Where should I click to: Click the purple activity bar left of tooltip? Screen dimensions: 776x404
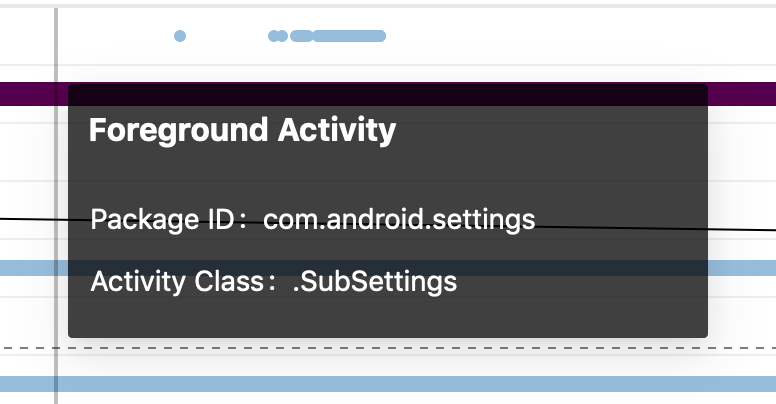click(30, 94)
